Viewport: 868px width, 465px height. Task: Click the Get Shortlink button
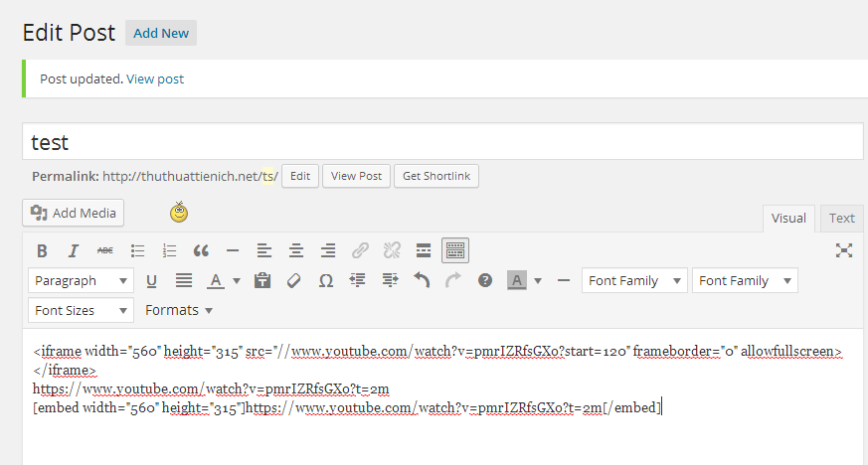pos(436,176)
